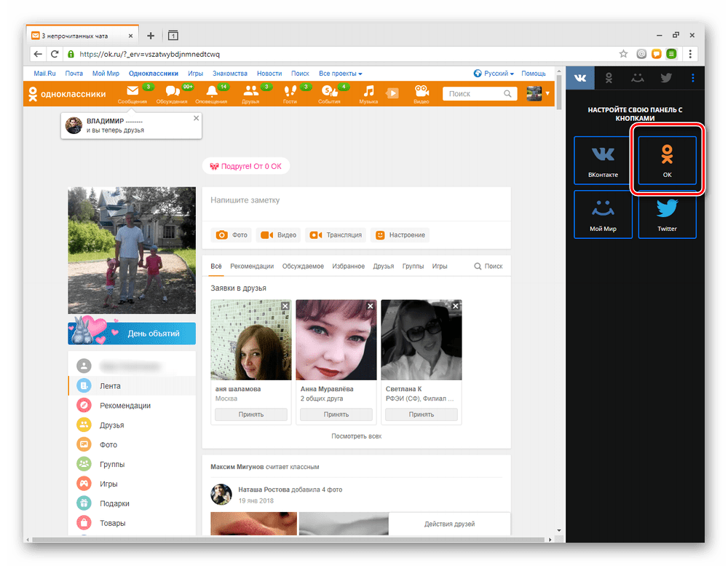Click the ВКонтакте tile in the panel
The image size is (728, 566).
pyautogui.click(x=603, y=160)
